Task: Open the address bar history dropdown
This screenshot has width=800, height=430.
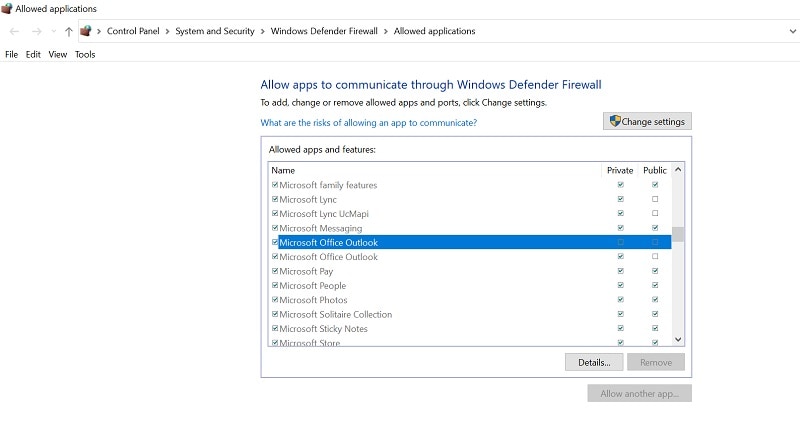Action: click(789, 31)
